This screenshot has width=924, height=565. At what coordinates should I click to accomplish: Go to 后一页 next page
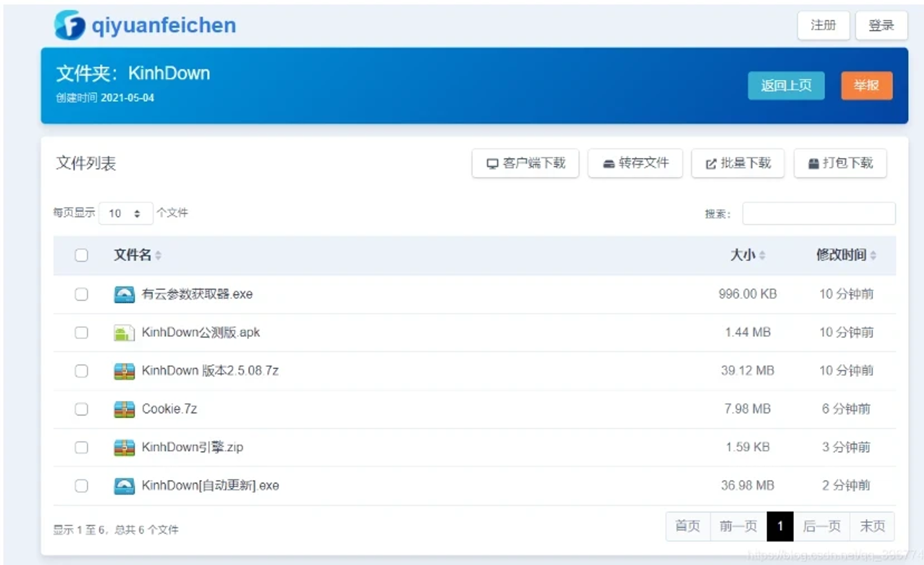821,526
